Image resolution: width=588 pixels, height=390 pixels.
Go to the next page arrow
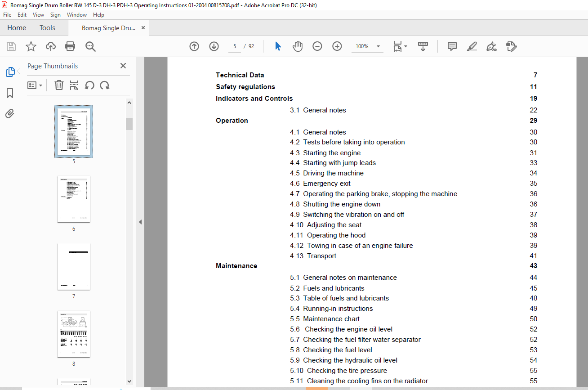[214, 46]
